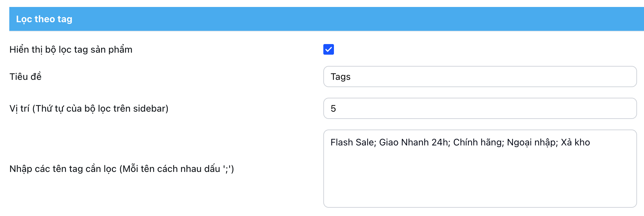Click the "Vị trí (Thứ tự của bộ lọc trên sidebar)" label
Screen dimensions: 644x216
[x=89, y=109]
